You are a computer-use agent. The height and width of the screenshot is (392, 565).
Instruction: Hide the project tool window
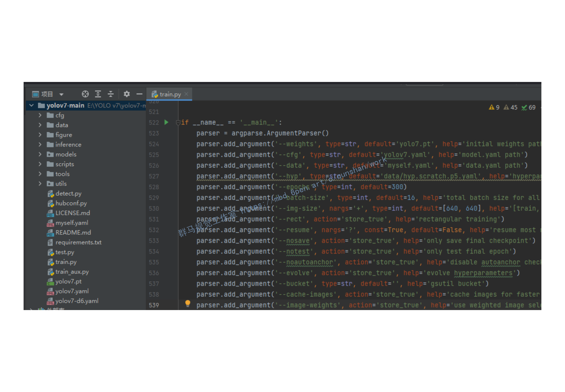(x=139, y=94)
